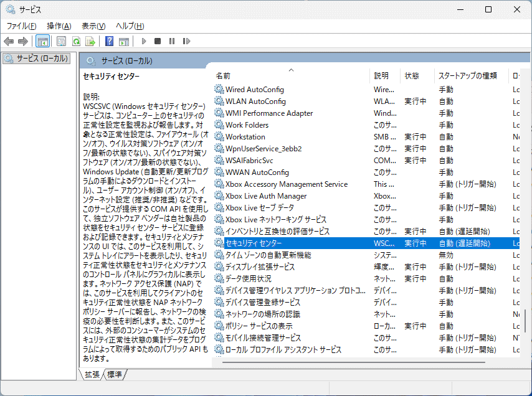Screen dimensions: 532x396
Task: Open the ファイル(F) menu
Action: [x=21, y=26]
